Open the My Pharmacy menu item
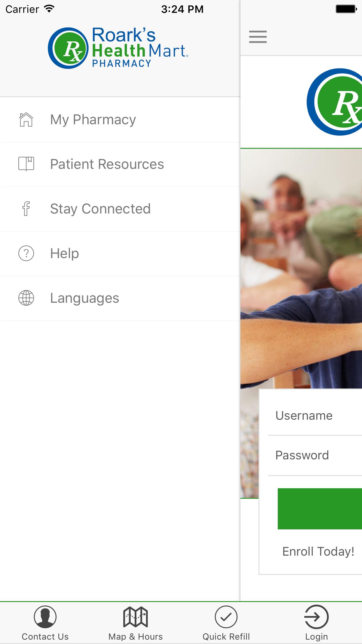Screen dimensions: 362x644 click(120, 120)
